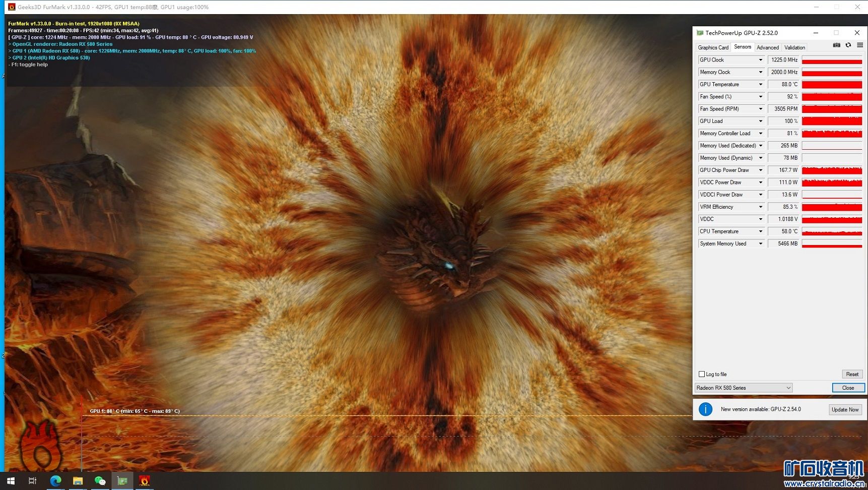
Task: Click the CPU Temperature history graph
Action: 832,231
